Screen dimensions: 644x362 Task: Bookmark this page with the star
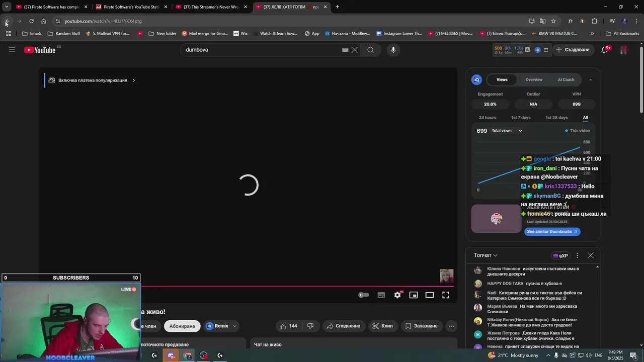click(x=553, y=21)
